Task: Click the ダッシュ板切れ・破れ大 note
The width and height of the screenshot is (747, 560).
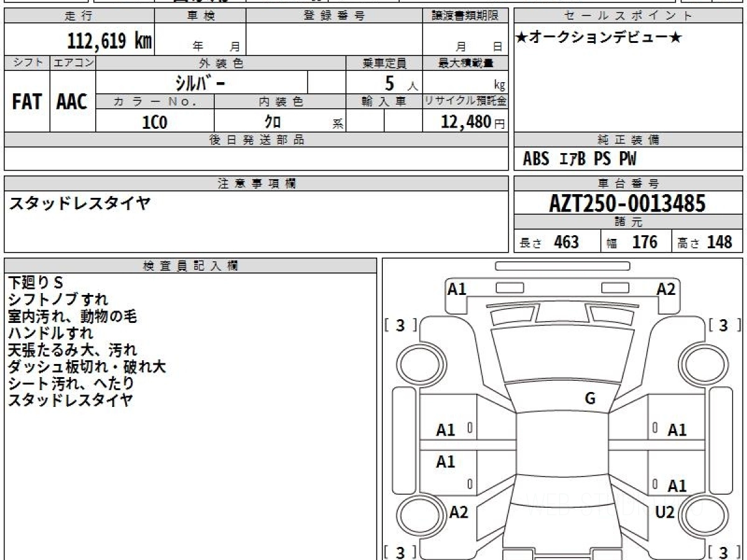Action: tap(87, 366)
